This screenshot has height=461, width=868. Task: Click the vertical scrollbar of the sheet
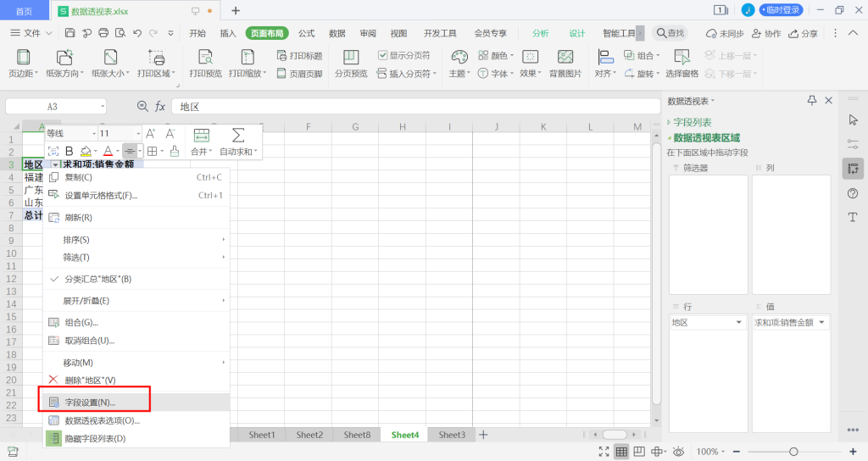click(657, 275)
